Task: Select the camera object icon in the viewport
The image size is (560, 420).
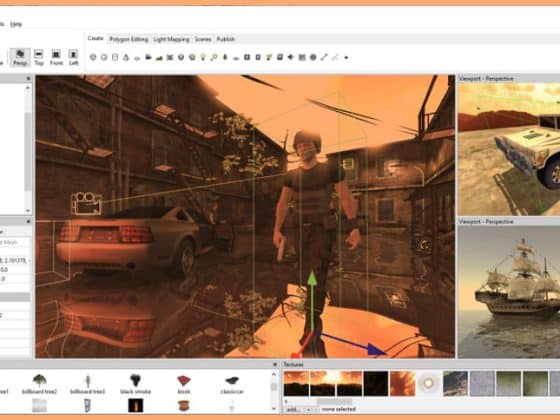Action: (86, 203)
